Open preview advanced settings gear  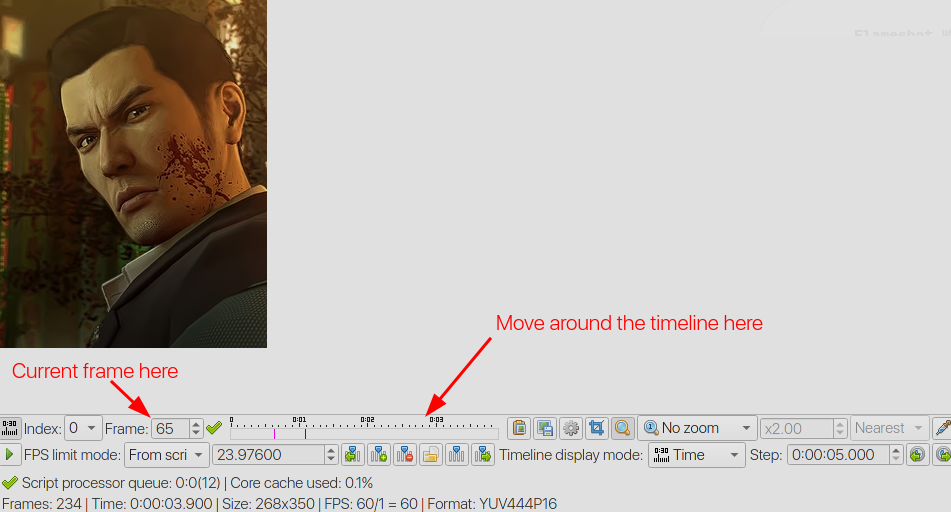pos(571,428)
